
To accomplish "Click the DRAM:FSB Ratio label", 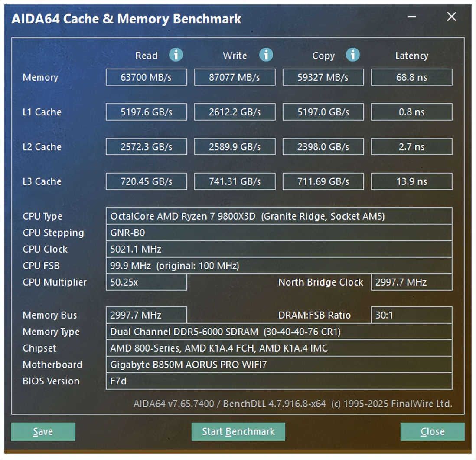I will pos(314,315).
